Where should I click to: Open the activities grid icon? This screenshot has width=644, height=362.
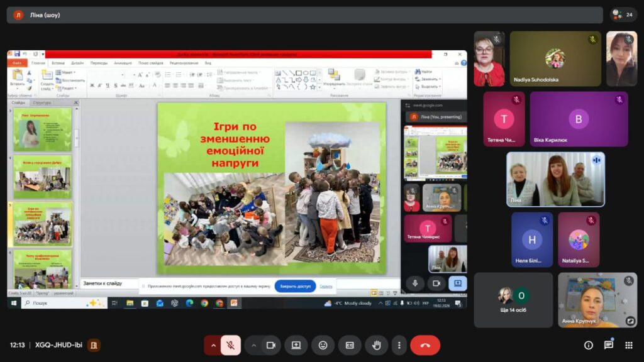628,345
